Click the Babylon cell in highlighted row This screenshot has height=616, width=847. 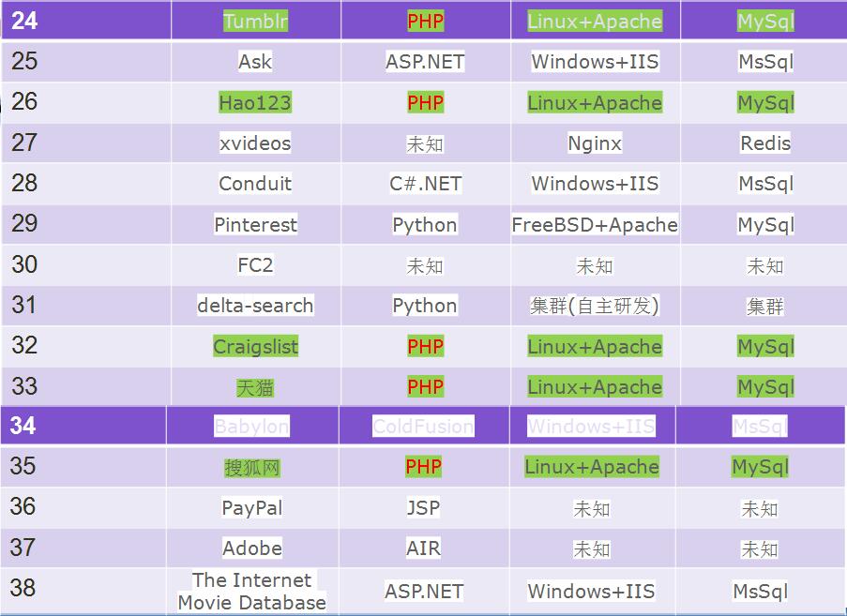pos(251,427)
